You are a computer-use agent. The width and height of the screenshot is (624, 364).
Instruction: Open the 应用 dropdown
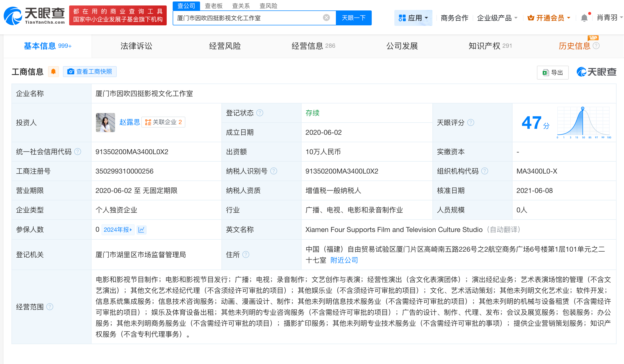tap(413, 17)
